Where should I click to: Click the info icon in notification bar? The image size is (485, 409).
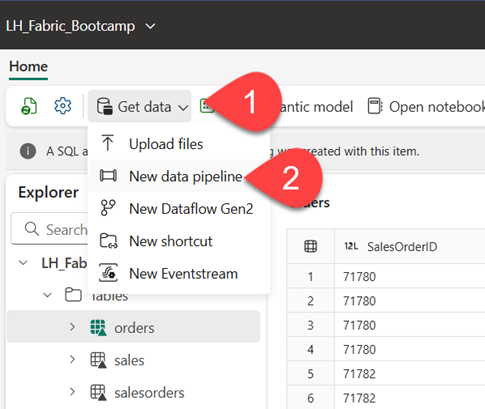pyautogui.click(x=28, y=151)
